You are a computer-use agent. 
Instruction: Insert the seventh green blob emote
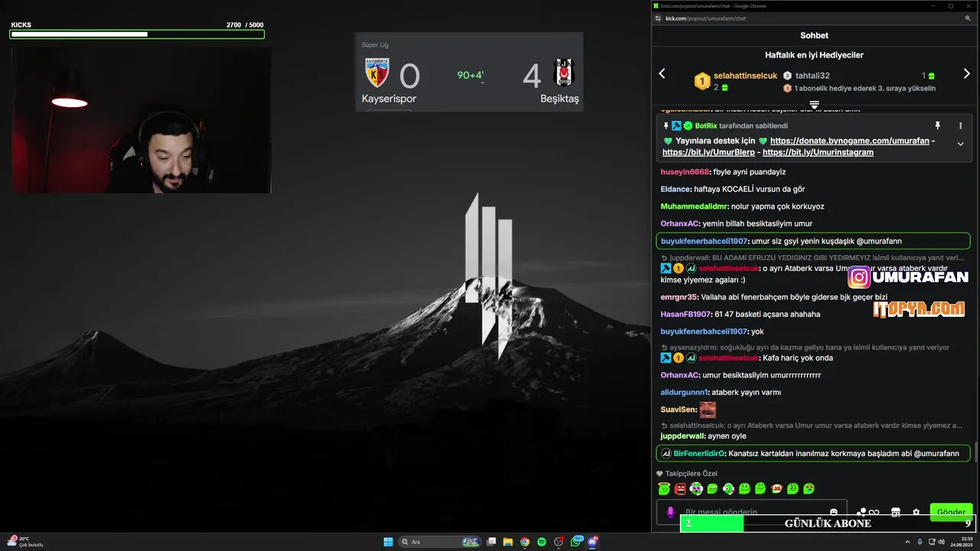point(760,488)
